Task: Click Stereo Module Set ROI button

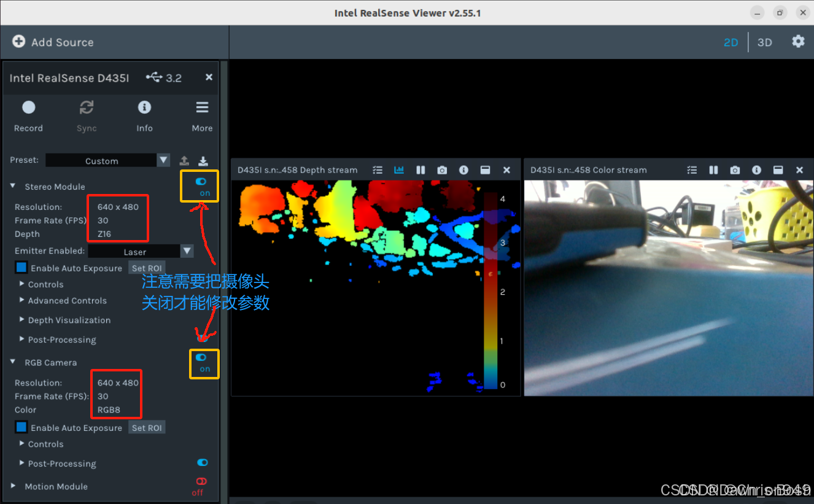Action: point(147,268)
